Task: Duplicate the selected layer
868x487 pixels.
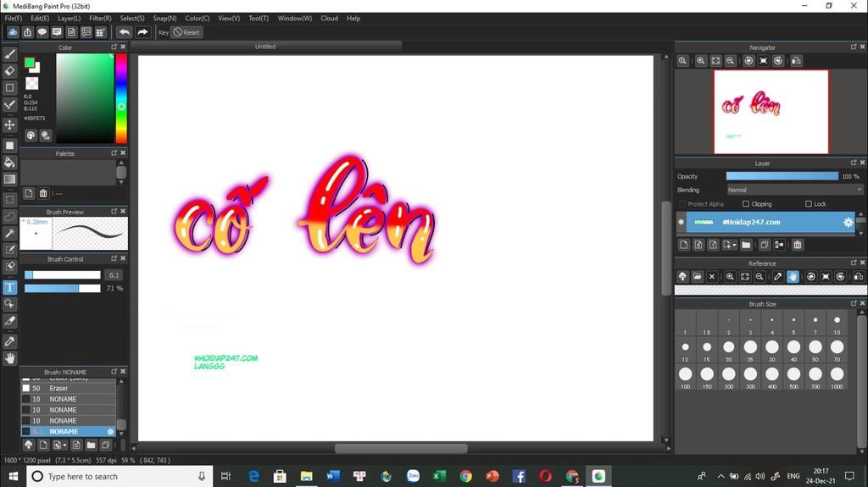Action: point(765,245)
